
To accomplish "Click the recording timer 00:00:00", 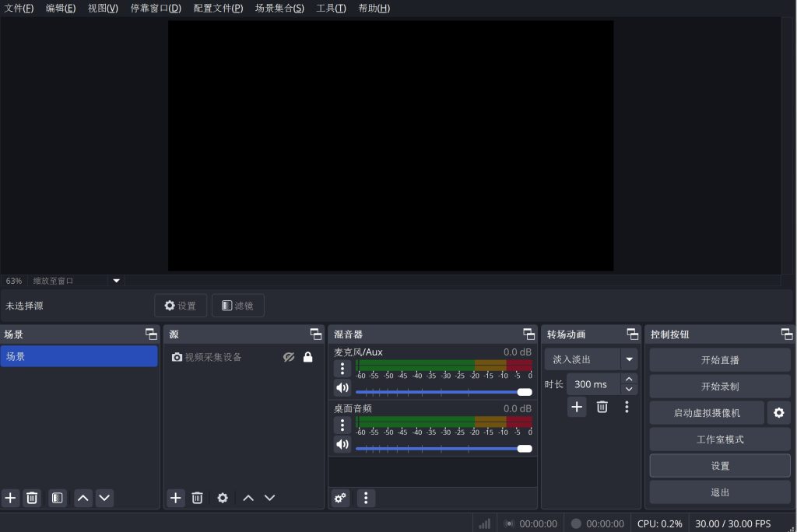I will [x=605, y=523].
